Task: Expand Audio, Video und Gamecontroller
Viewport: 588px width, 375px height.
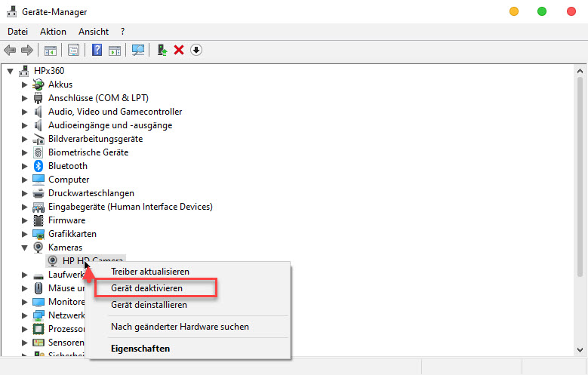Action: click(24, 112)
